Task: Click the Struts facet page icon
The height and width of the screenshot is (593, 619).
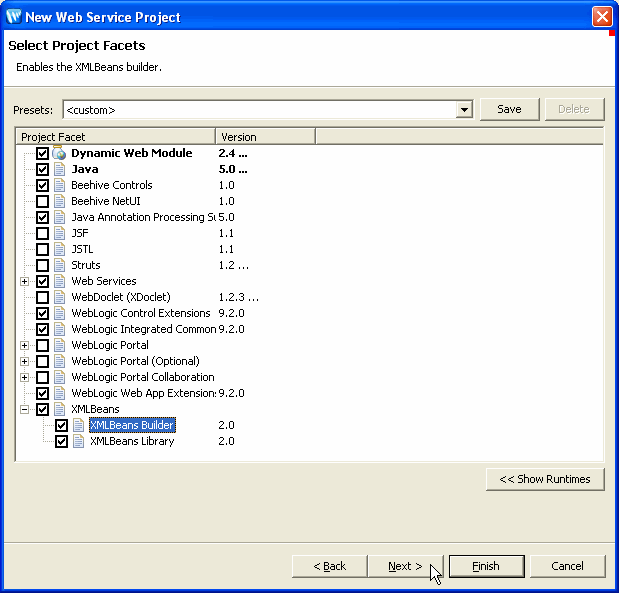Action: (x=60, y=265)
